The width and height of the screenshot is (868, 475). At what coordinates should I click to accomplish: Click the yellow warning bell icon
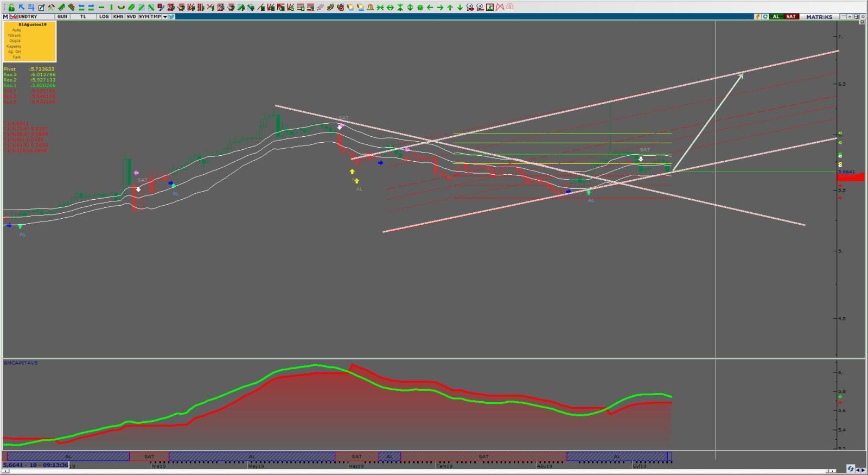[x=370, y=7]
